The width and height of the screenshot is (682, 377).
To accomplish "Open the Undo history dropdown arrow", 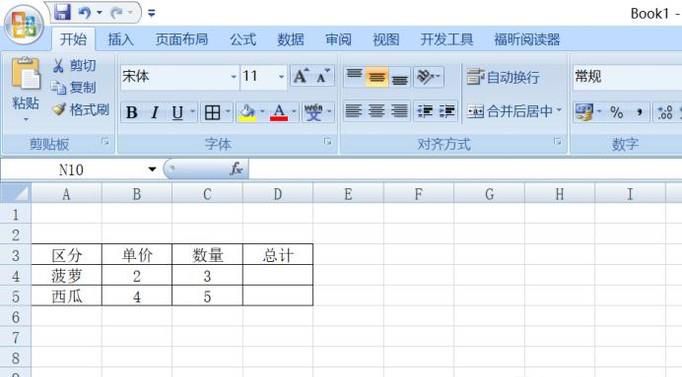I will (x=100, y=13).
